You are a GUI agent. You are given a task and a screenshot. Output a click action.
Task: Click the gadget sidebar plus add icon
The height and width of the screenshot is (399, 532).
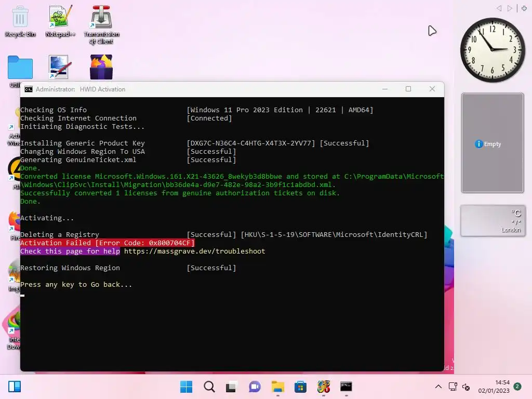click(524, 8)
